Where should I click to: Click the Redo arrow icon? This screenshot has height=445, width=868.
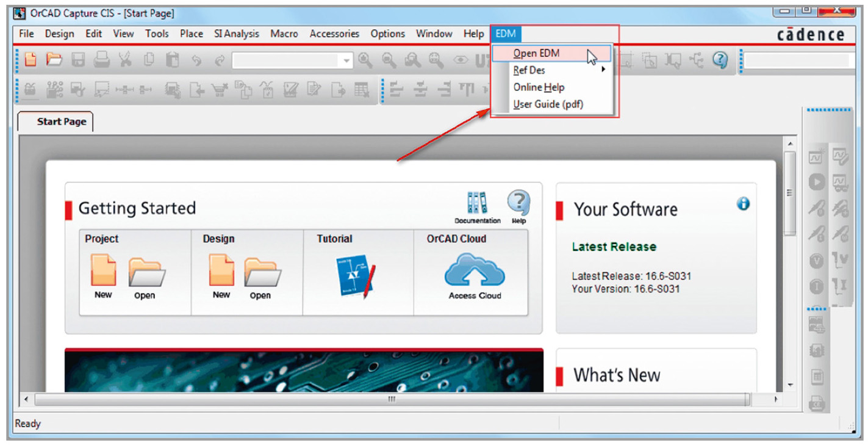coord(220,60)
